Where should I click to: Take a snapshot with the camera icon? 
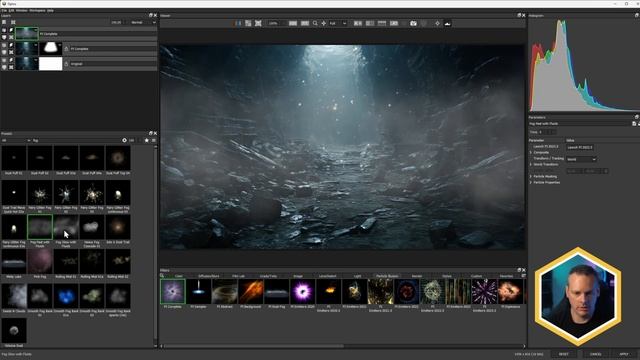[x=413, y=23]
